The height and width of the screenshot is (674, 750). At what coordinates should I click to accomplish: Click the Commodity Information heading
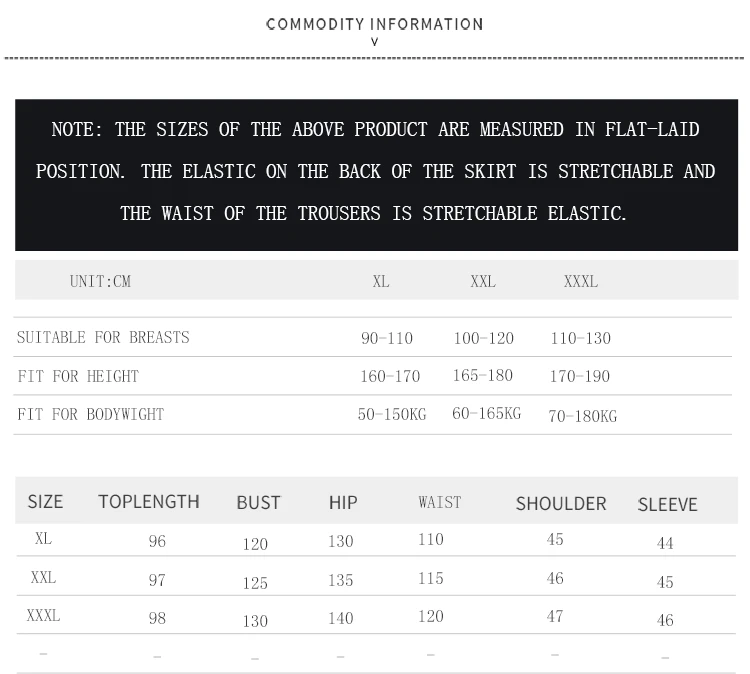click(375, 24)
